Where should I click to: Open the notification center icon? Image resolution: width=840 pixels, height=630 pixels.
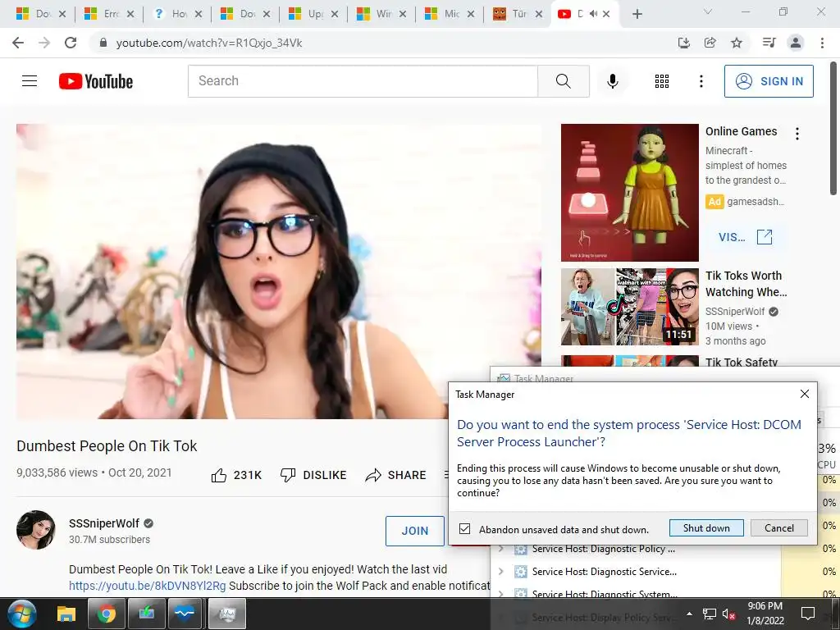pos(808,614)
